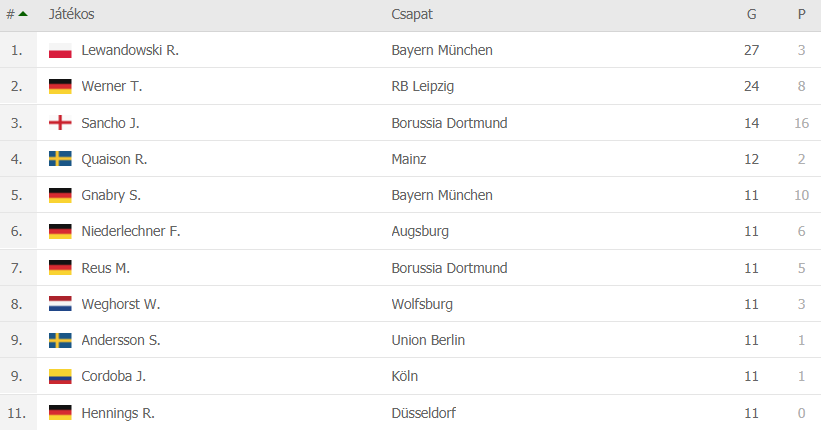Click Sweden flag beside Andersson S.
The image size is (821, 430).
pyautogui.click(x=60, y=340)
